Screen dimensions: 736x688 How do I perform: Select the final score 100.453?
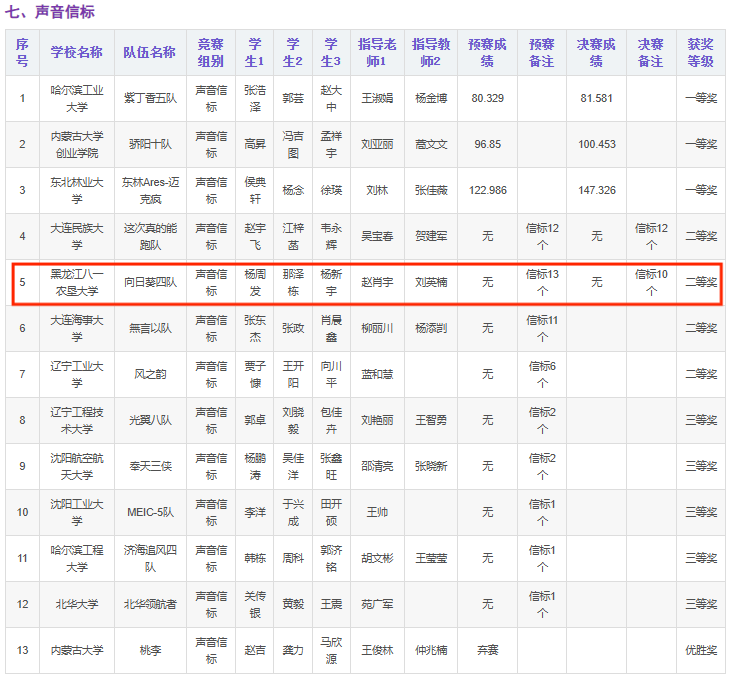597,144
